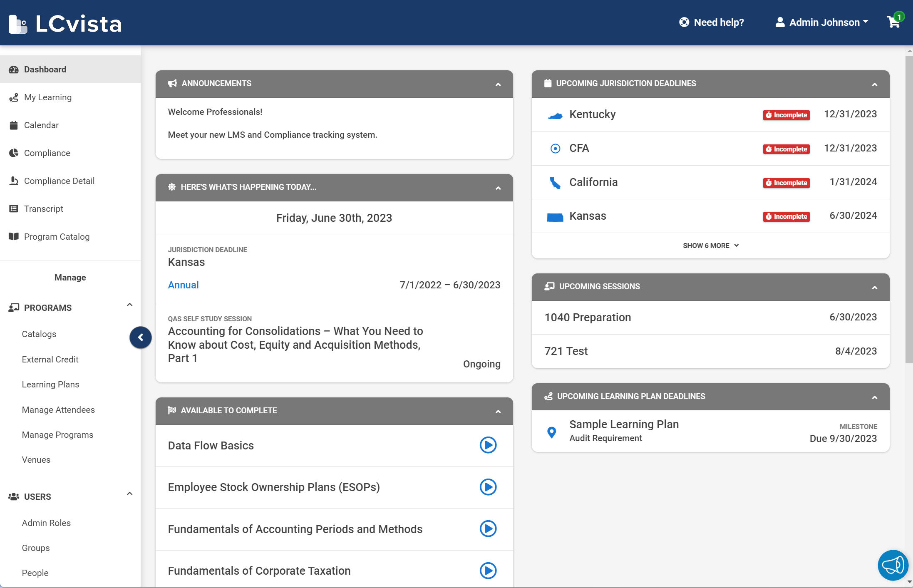
Task: Collapse the sidebar with the round arrow button
Action: tap(141, 337)
